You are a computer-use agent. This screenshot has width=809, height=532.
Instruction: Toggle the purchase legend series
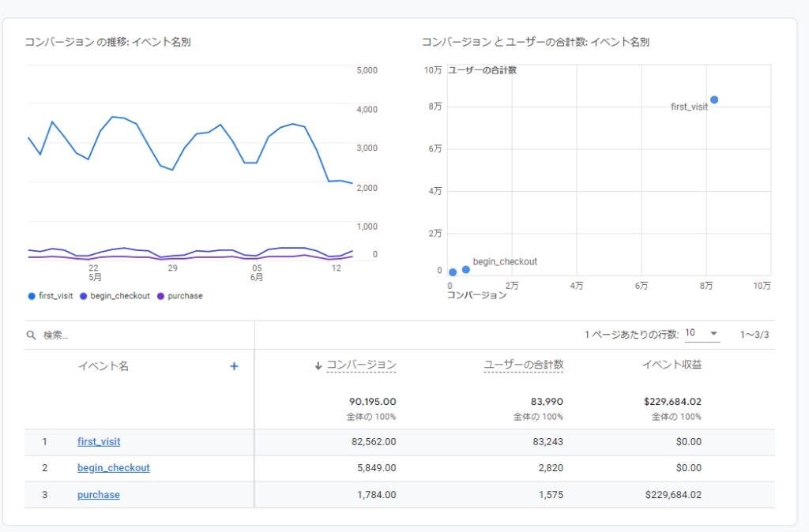click(x=180, y=296)
